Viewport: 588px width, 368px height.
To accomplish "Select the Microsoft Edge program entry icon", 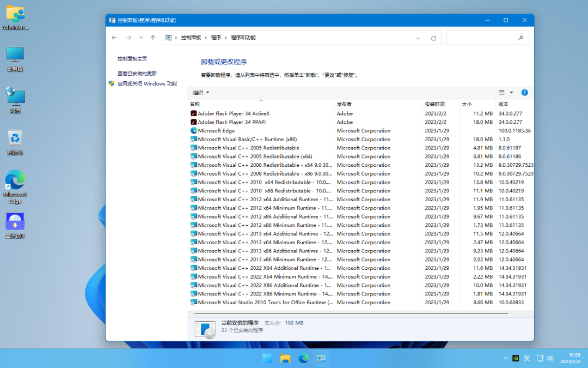I will (193, 131).
